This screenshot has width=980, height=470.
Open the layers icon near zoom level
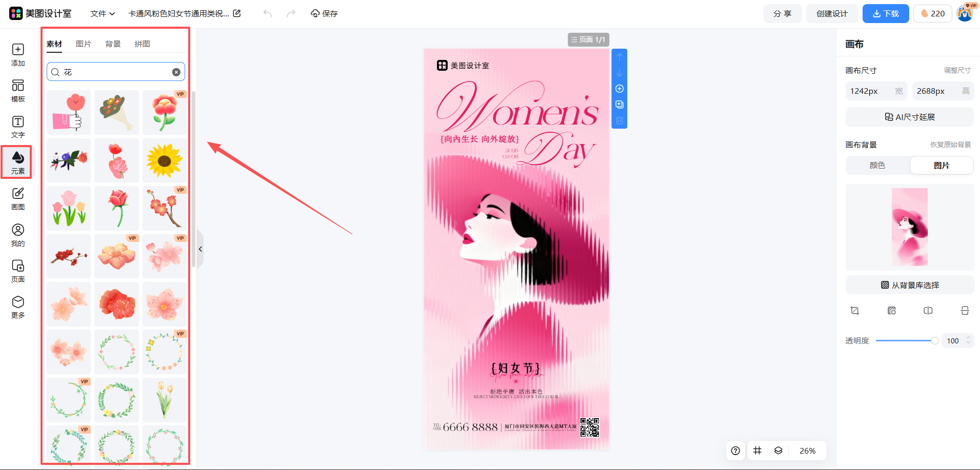pos(778,451)
